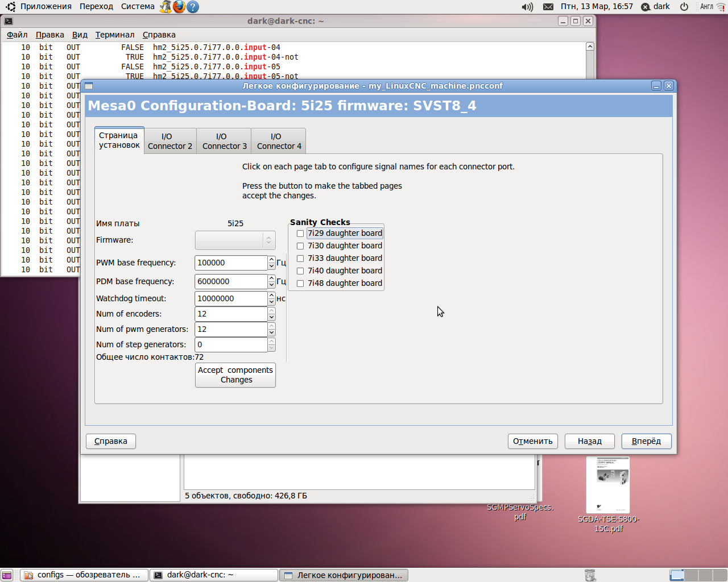Open the volume control icon
Screen dimensions: 728x582
click(x=527, y=7)
